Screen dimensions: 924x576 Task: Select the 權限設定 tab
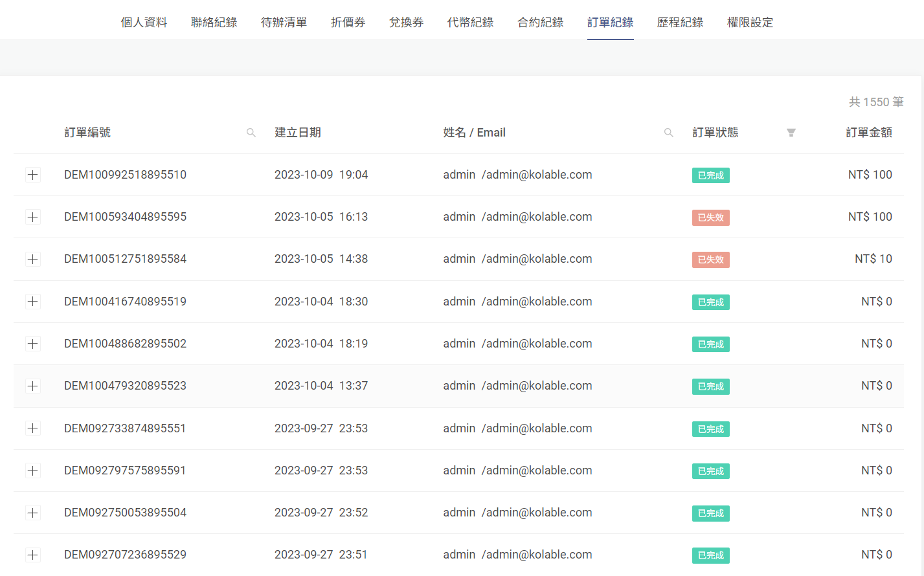pos(750,23)
